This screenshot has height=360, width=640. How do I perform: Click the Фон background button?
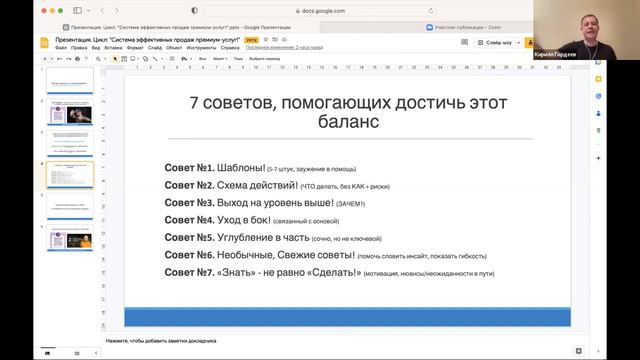202,59
